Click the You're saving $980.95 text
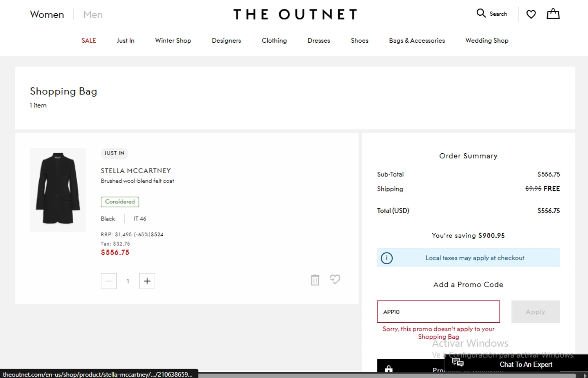588x378 pixels. (x=468, y=235)
